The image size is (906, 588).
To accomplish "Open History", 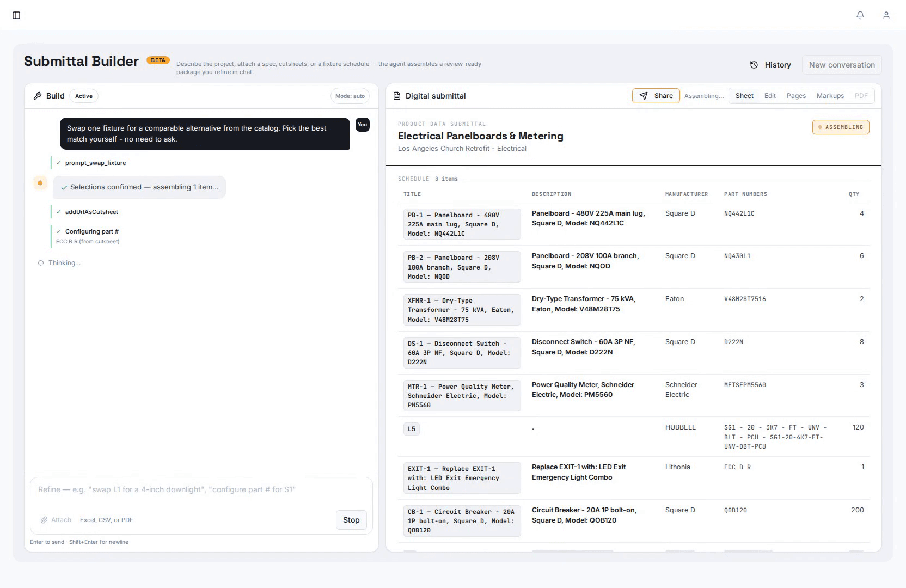I will click(x=770, y=65).
